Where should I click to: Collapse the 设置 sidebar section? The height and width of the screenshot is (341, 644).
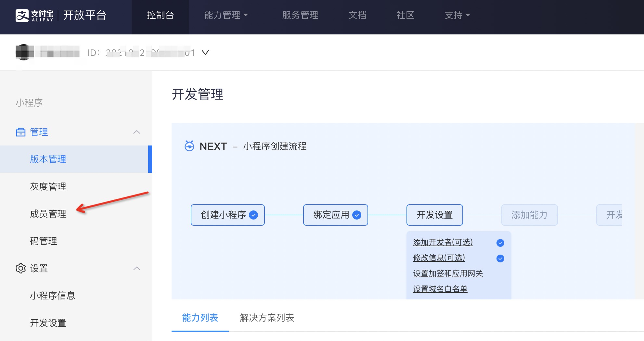tap(137, 269)
